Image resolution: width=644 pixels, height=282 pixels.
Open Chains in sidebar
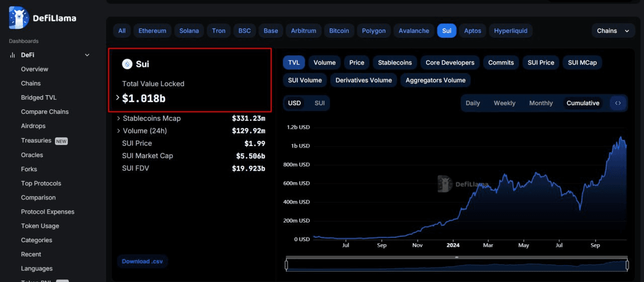point(31,83)
